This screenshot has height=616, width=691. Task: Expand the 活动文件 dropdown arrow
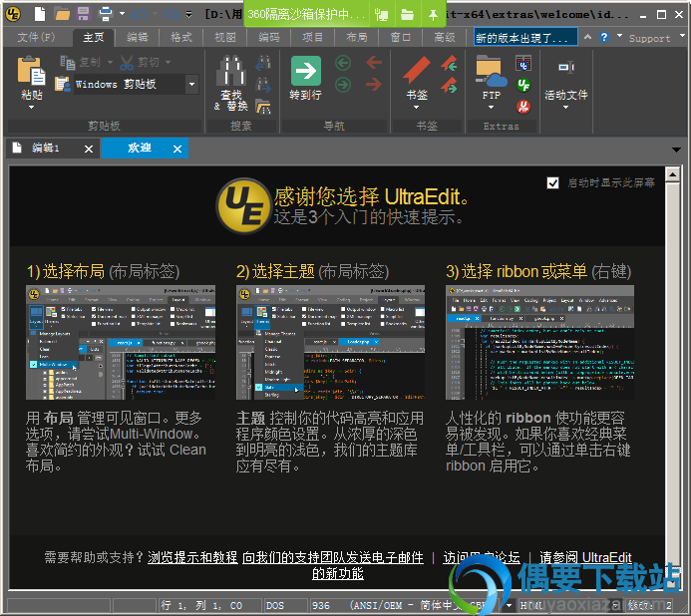[x=566, y=107]
